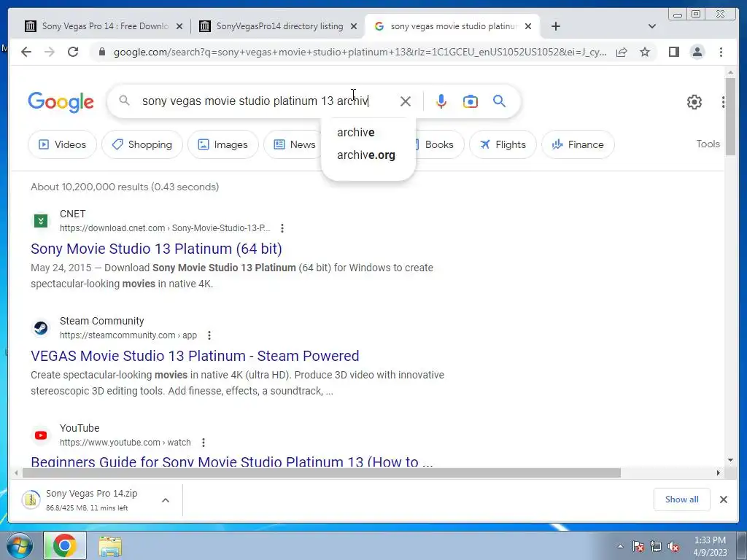Open the search Tools option
The height and width of the screenshot is (560, 747).
708,144
